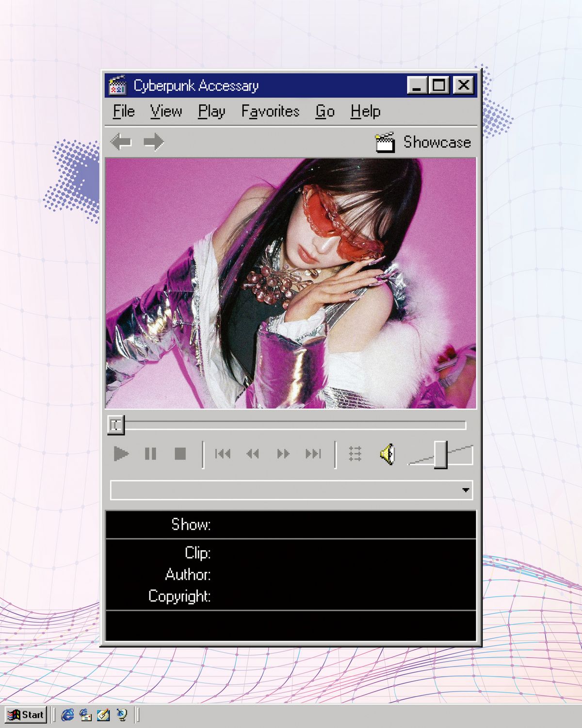The image size is (582, 728).
Task: Click the Showcase button
Action: (423, 142)
